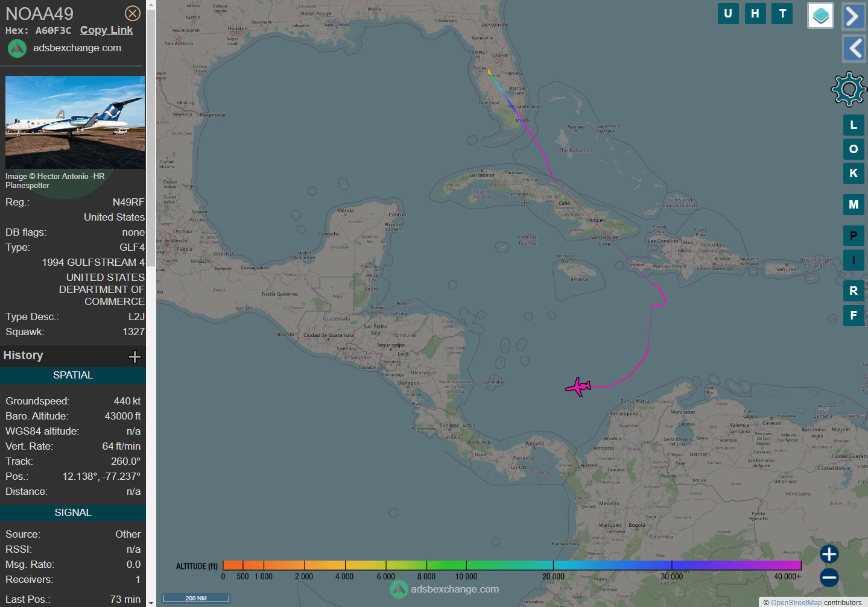Click the SPATIAL section header
The height and width of the screenshot is (607, 868).
pyautogui.click(x=73, y=375)
